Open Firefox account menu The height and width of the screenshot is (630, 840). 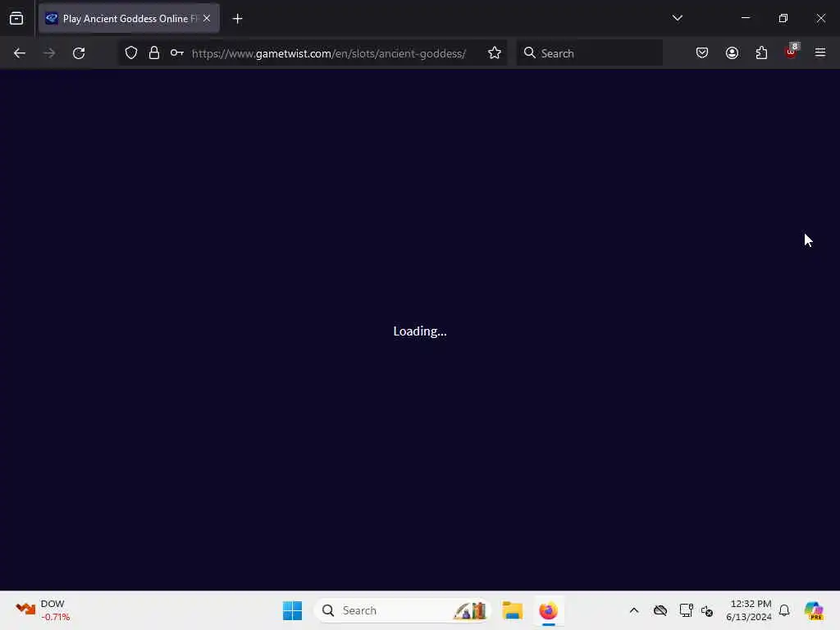[x=732, y=53]
